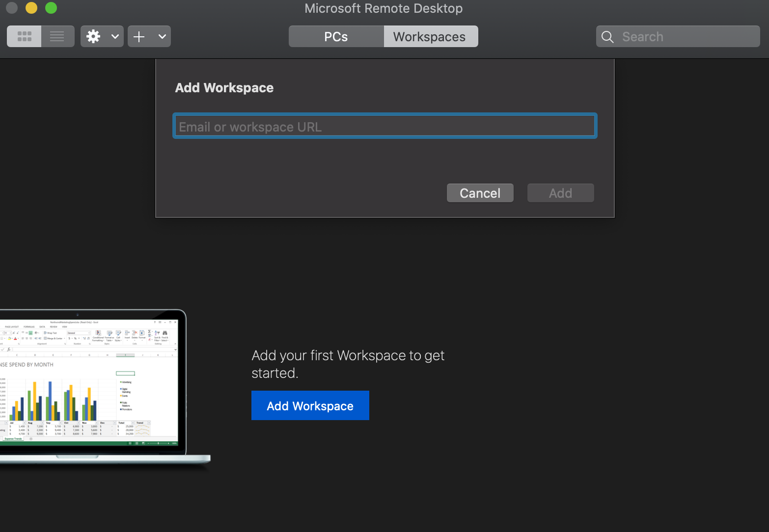
Task: Switch to the PCs tab
Action: coord(336,36)
